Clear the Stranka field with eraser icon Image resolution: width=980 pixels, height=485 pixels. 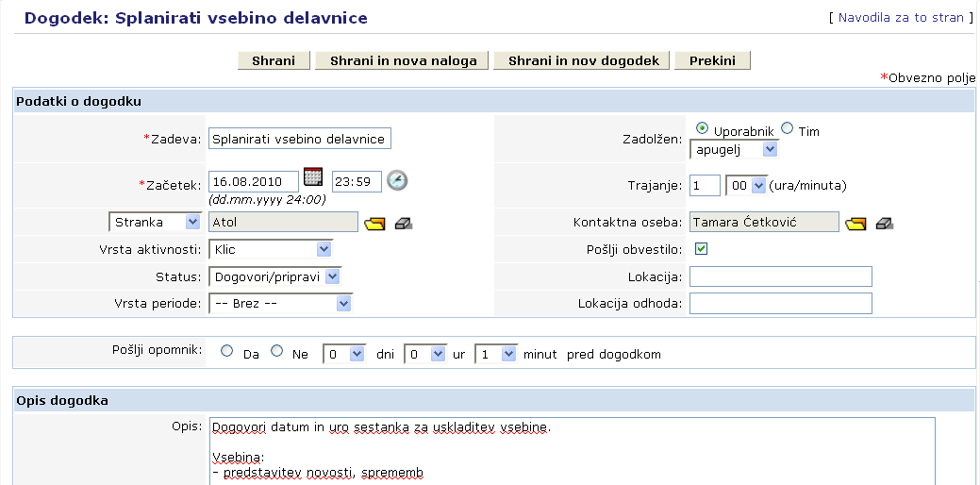tap(404, 224)
